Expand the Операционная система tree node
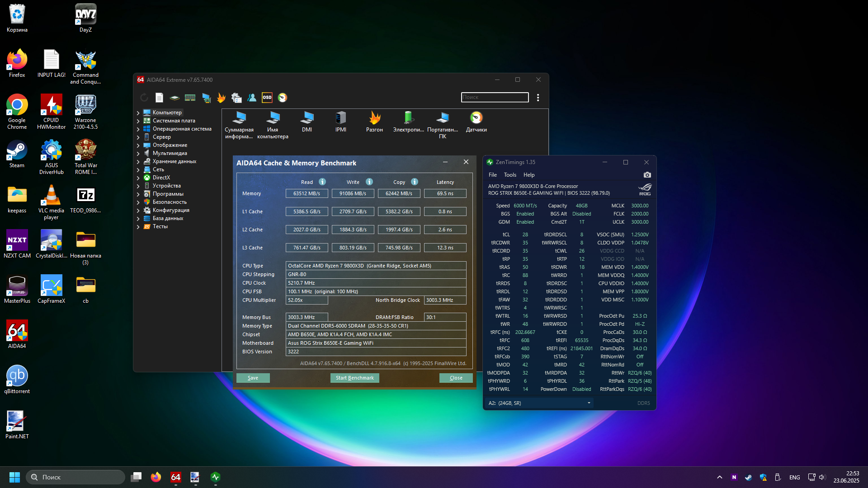 click(x=138, y=129)
